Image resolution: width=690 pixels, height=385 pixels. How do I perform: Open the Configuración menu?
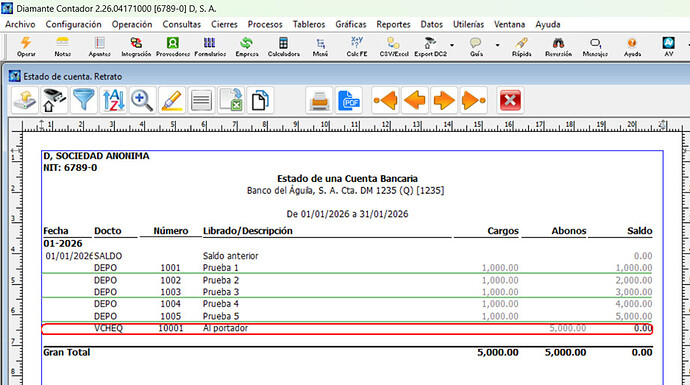tap(73, 24)
